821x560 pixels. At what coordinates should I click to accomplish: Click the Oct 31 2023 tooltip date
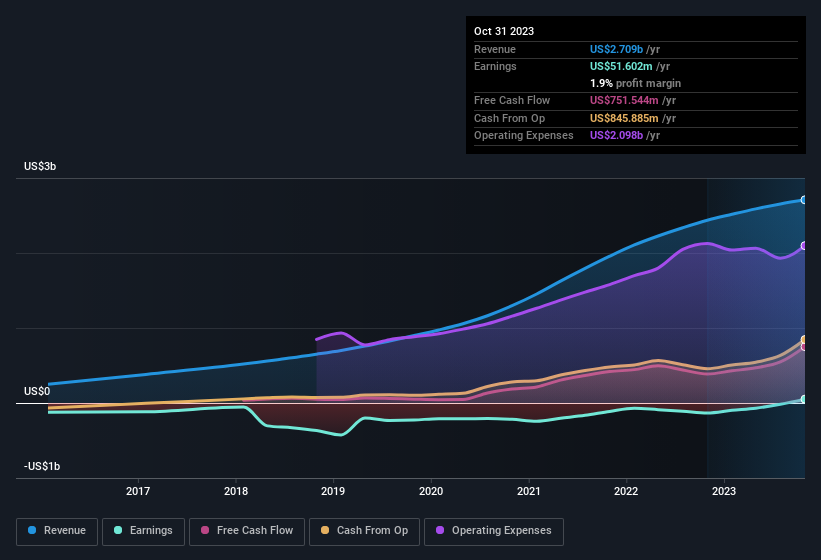[x=504, y=31]
